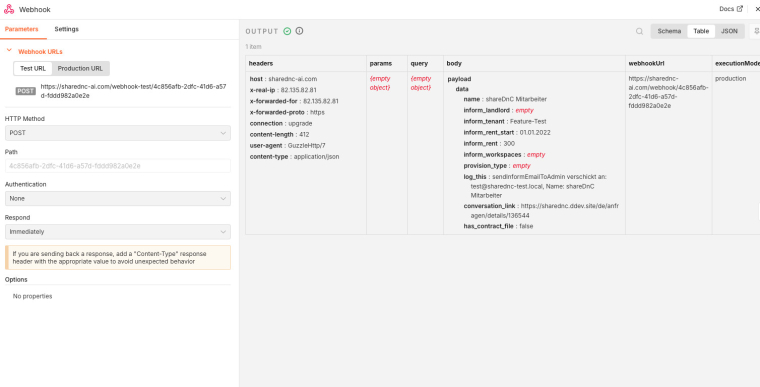Image resolution: width=760 pixels, height=387 pixels.
Task: Select the x-real-ip value row
Action: (x=283, y=90)
